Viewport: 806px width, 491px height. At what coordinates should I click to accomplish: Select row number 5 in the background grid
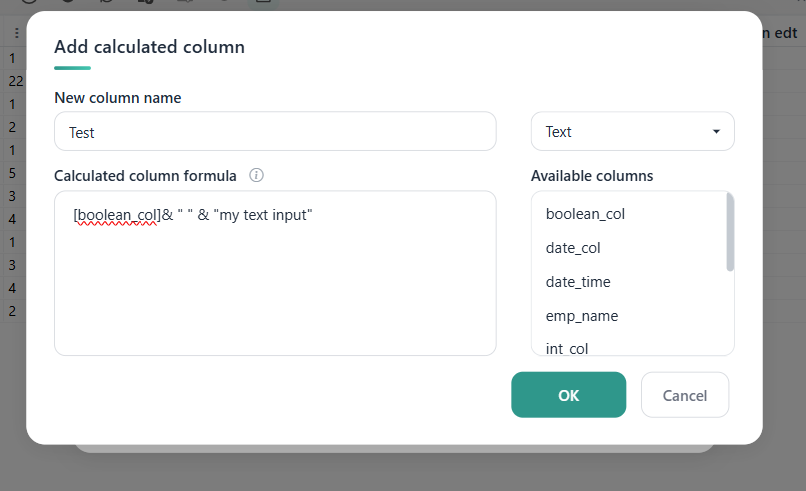12,173
